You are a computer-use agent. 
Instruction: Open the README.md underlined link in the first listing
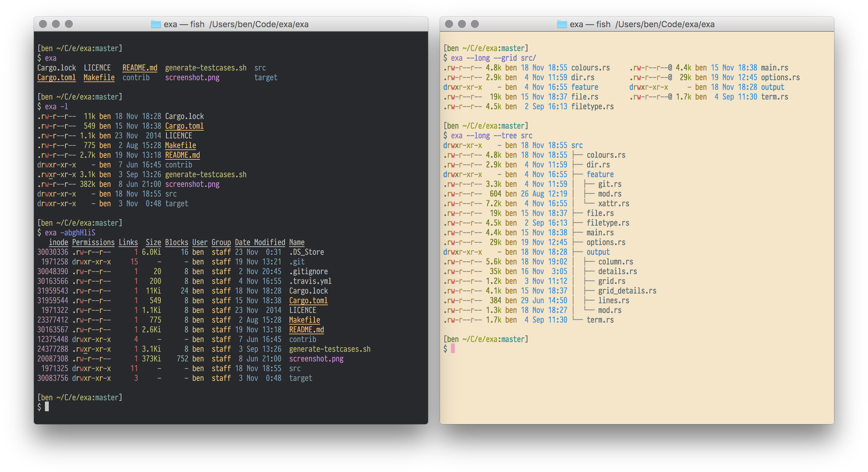tap(140, 68)
